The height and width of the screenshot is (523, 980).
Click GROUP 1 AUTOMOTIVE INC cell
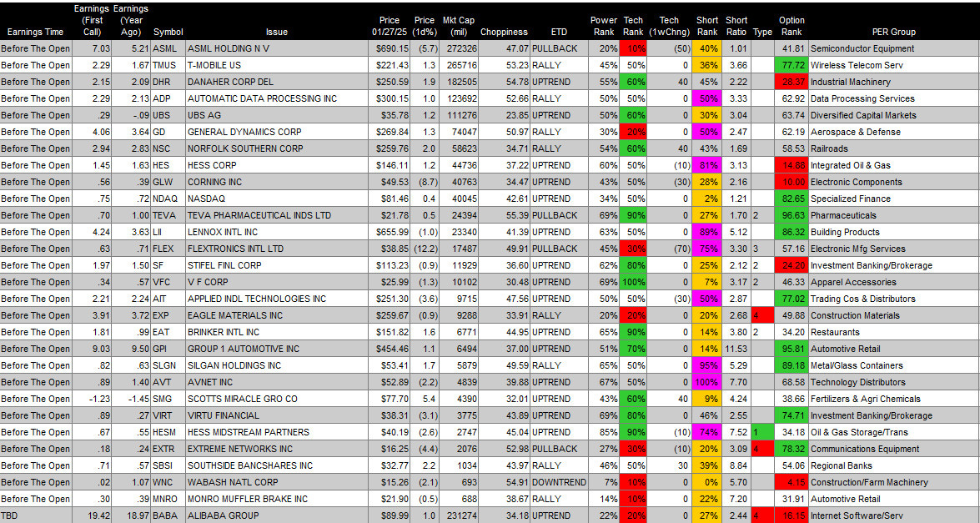point(277,349)
